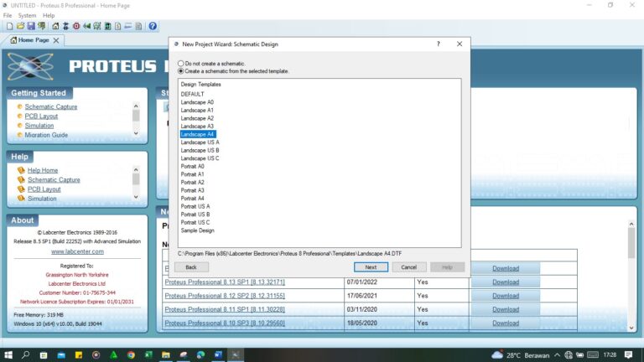This screenshot has width=644, height=362.
Task: Choose the DEFAULT design template
Action: [192, 94]
